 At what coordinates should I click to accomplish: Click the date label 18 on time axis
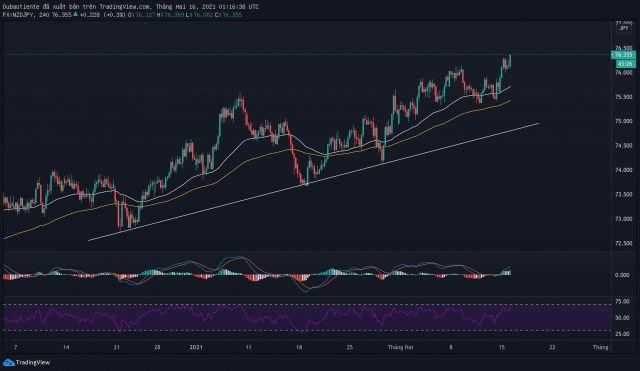(x=299, y=347)
